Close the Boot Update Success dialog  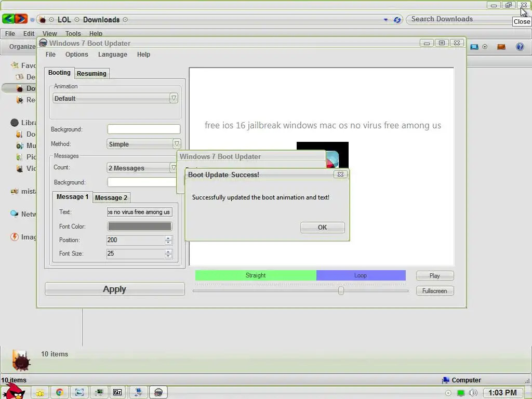click(340, 174)
